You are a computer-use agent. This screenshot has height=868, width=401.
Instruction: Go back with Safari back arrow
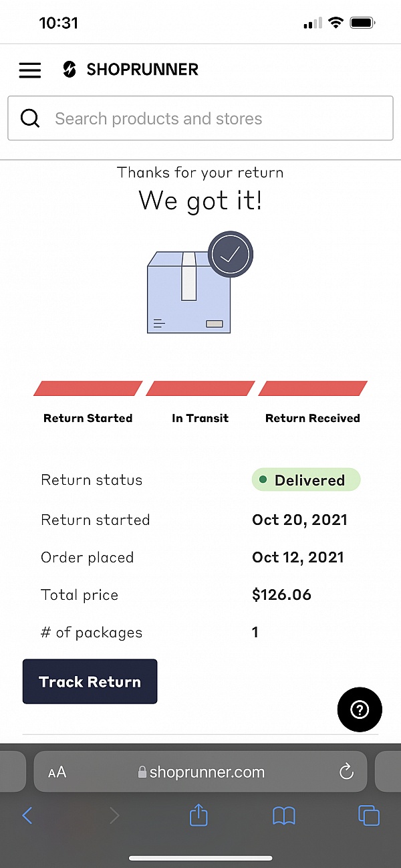coord(27,815)
